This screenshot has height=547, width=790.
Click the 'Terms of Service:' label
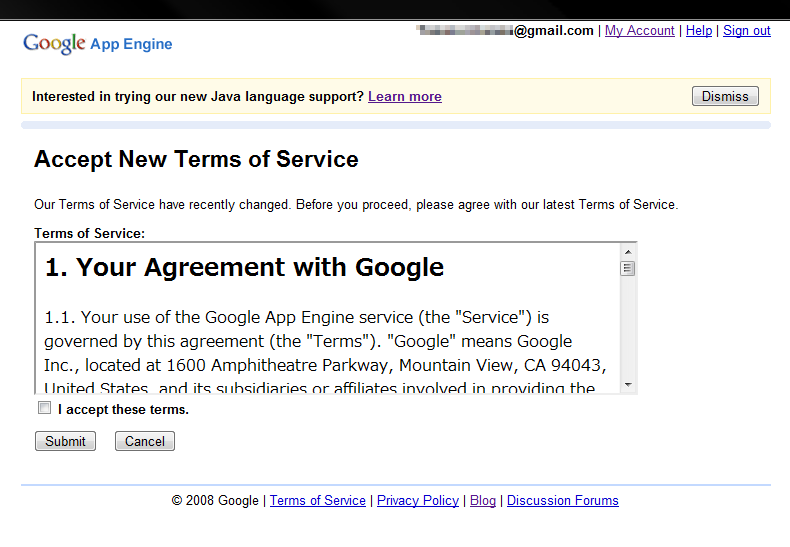pyautogui.click(x=89, y=233)
